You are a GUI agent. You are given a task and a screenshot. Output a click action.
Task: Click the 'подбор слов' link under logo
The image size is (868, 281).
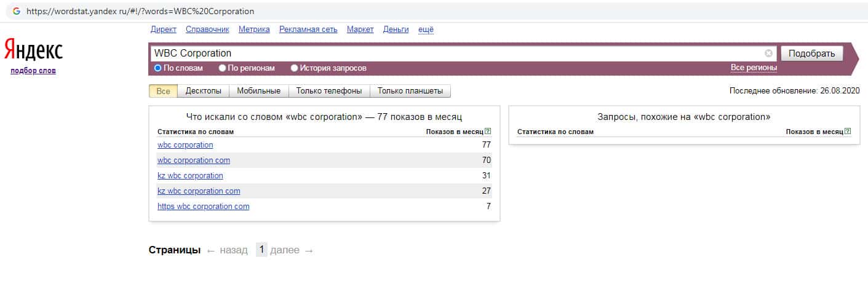[x=33, y=71]
